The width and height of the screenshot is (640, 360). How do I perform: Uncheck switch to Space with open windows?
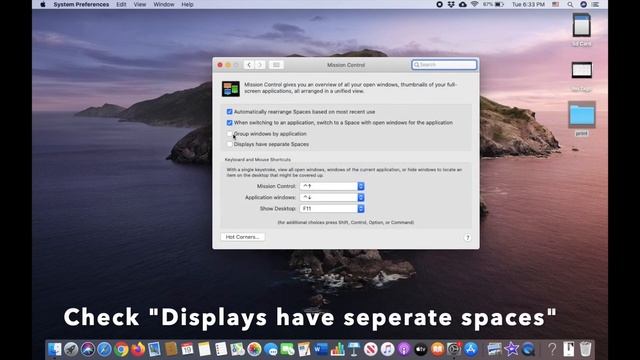(229, 122)
